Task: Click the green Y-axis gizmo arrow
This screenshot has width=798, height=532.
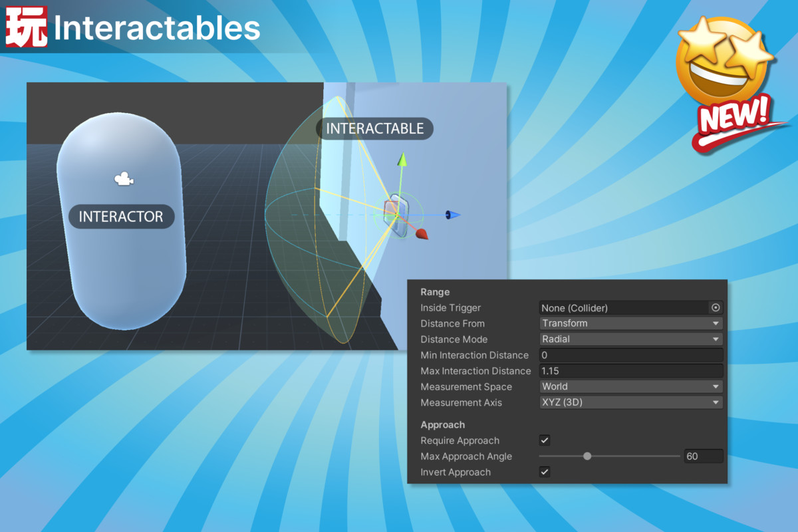Action: pos(402,159)
